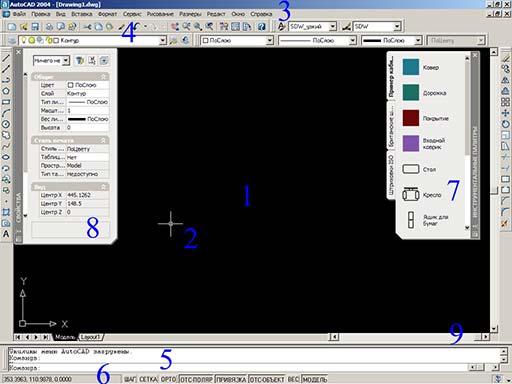Click the Copy icon in toolbar
Screen dimensions: 512x384
tap(99, 27)
